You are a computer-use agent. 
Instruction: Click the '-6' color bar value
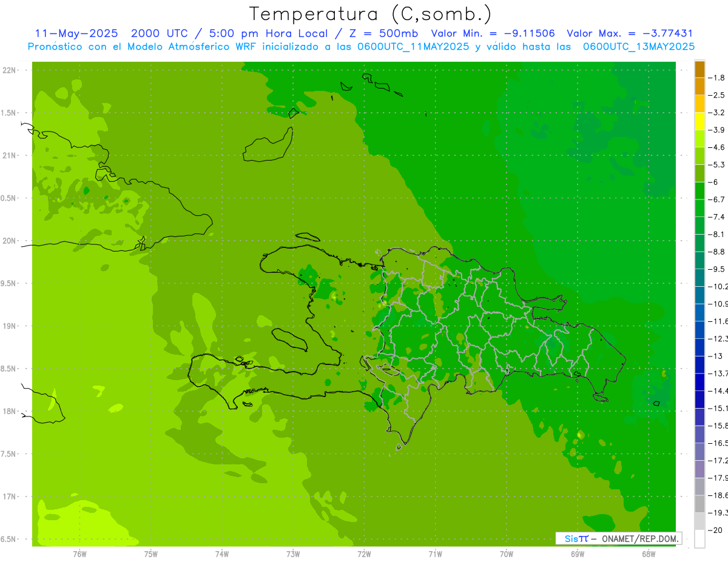tap(713, 182)
